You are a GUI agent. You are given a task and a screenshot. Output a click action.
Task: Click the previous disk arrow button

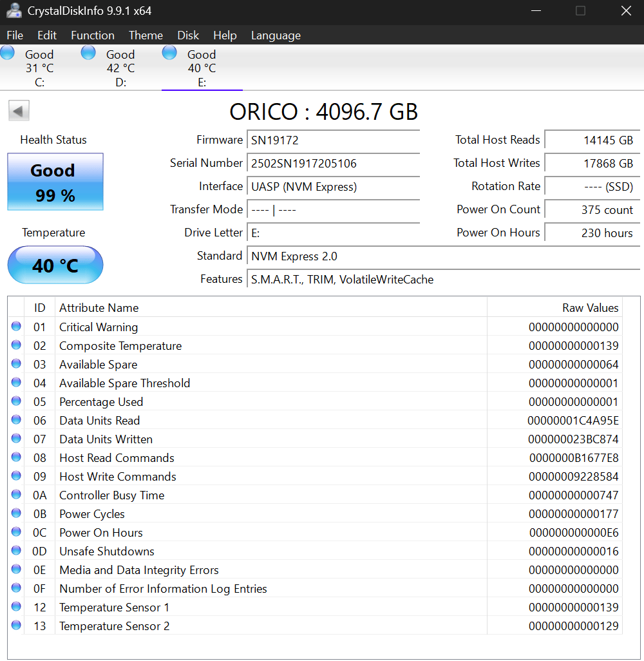point(19,111)
